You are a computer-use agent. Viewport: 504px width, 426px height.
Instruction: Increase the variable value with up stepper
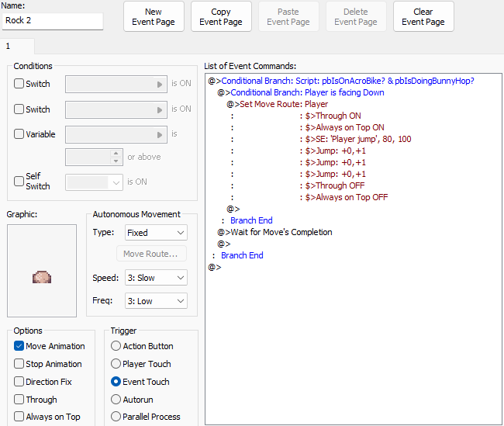coord(116,153)
